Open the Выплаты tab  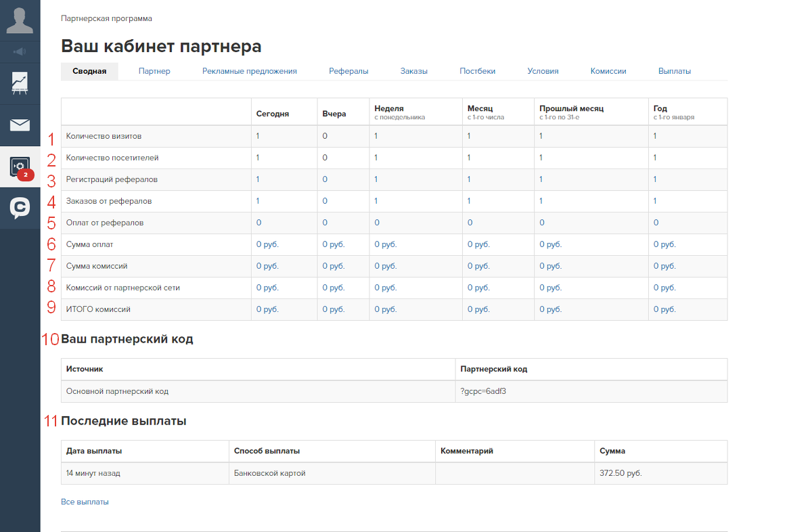click(x=675, y=71)
